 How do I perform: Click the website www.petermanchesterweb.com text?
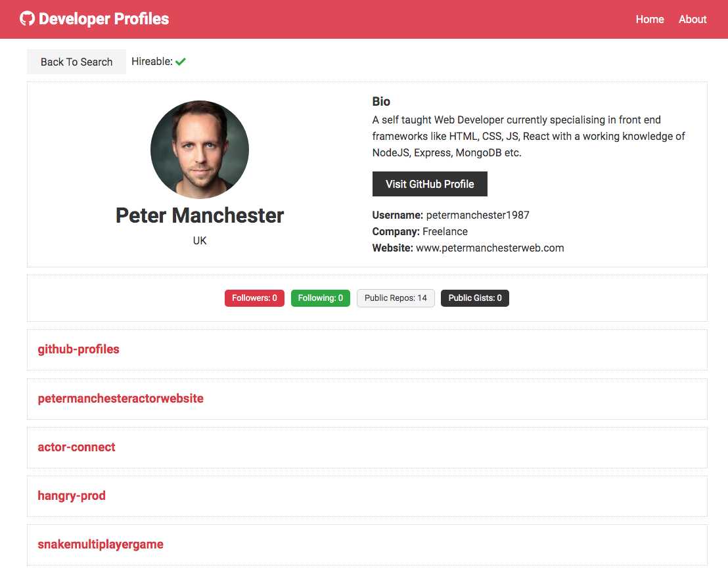coord(489,248)
